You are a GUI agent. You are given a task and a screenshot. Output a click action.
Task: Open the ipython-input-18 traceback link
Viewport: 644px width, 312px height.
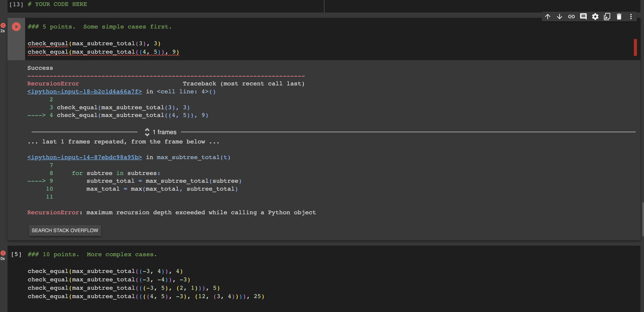pos(84,91)
